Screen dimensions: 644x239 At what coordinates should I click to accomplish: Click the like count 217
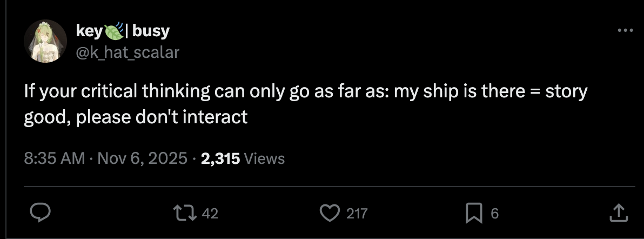pos(357,214)
